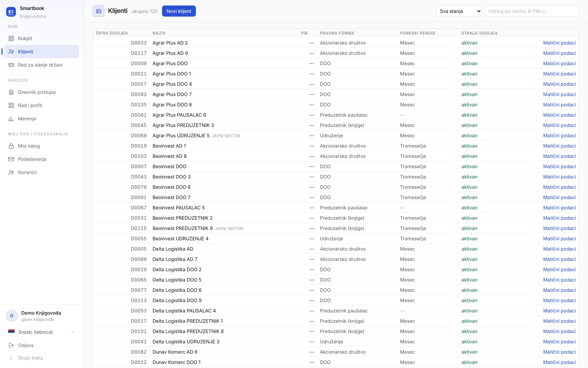
Task: Collapse sidebar with Skupi traku label
Action: point(30,358)
